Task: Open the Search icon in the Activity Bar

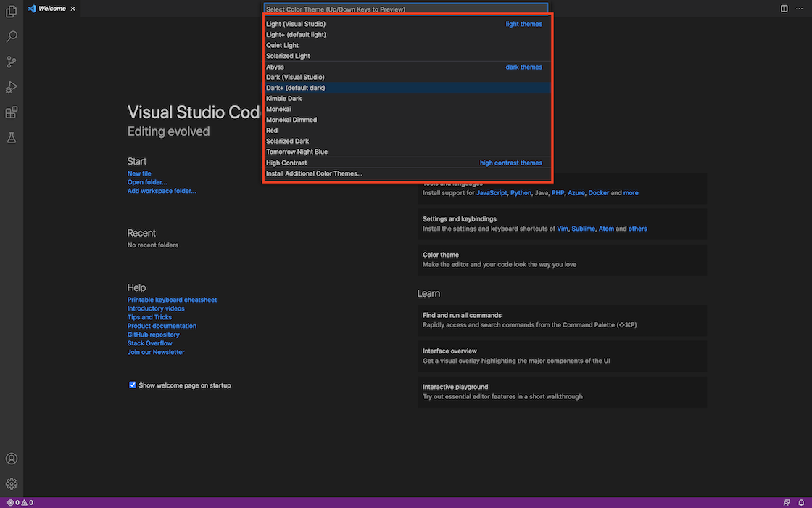Action: [x=11, y=36]
